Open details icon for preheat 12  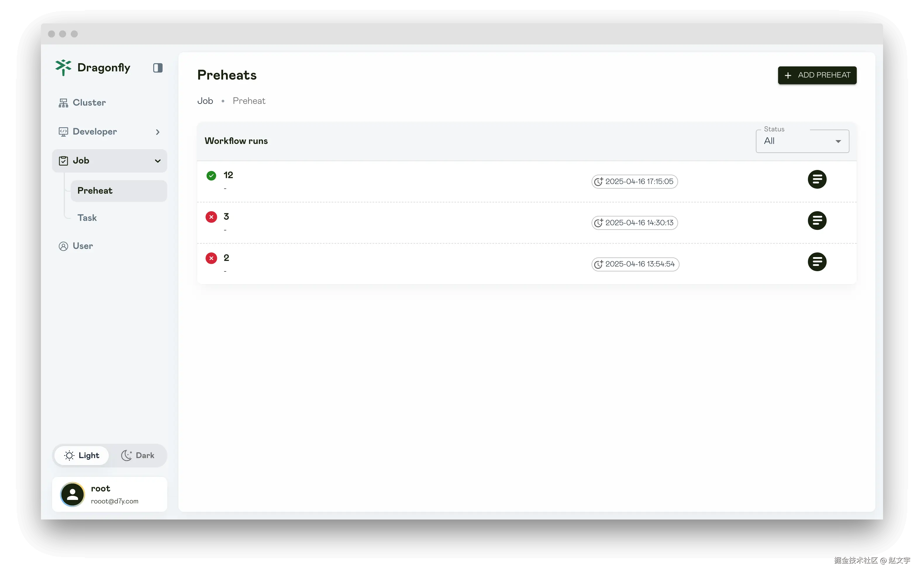[x=817, y=179]
